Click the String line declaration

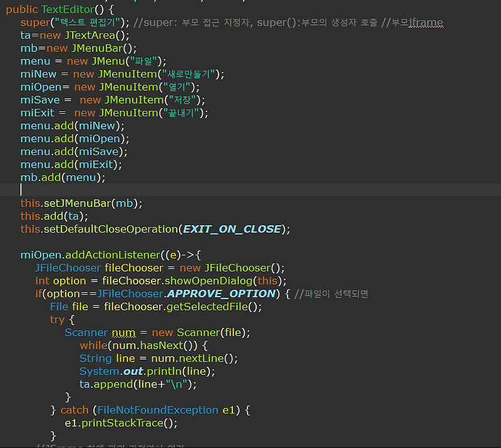107,359
